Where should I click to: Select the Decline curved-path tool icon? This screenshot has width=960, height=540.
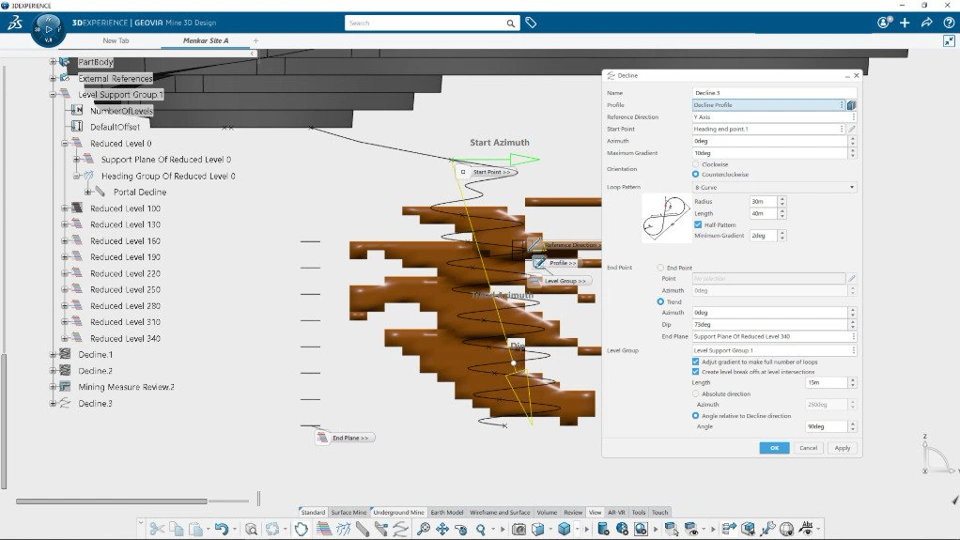400,528
